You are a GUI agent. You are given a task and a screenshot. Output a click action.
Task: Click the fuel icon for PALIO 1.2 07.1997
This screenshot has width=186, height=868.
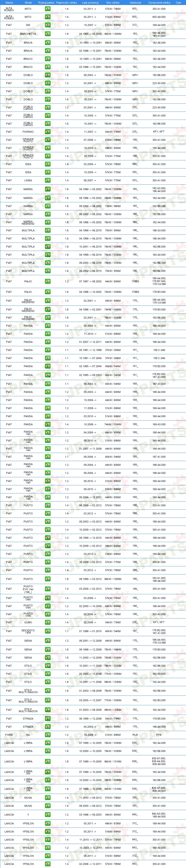(x=48, y=281)
